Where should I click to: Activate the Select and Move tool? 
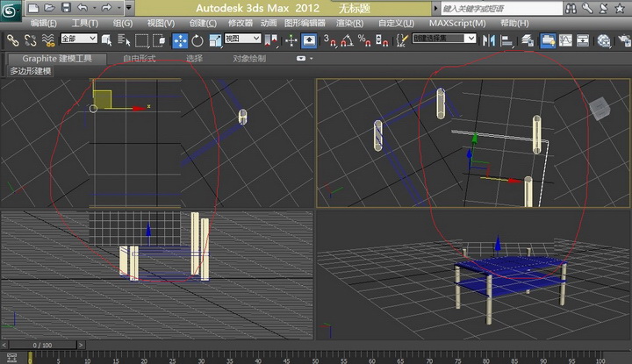click(x=180, y=40)
